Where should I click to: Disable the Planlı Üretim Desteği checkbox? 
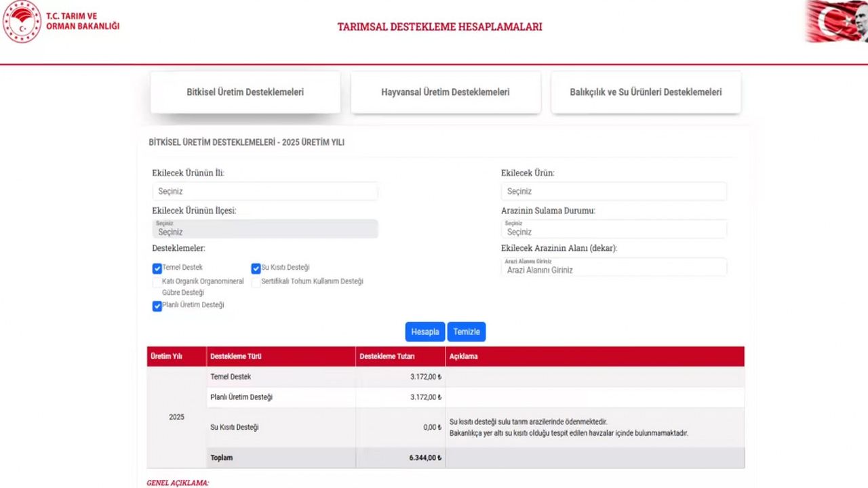[157, 306]
